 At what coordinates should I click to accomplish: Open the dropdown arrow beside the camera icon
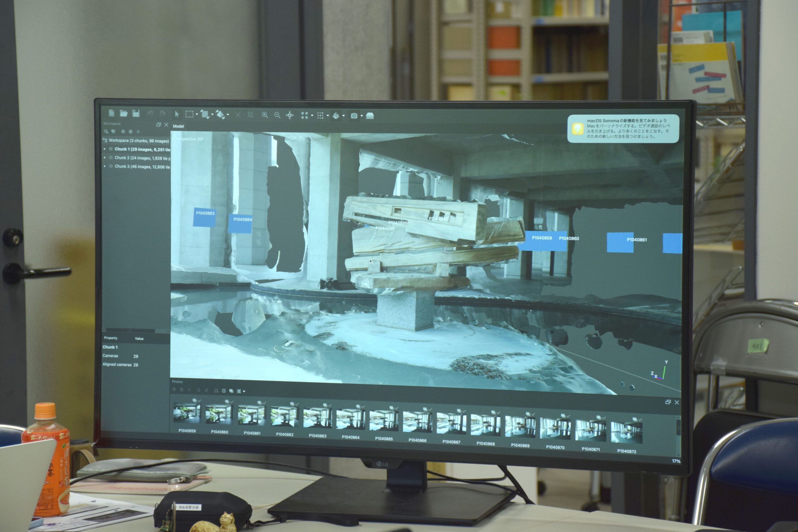click(362, 116)
